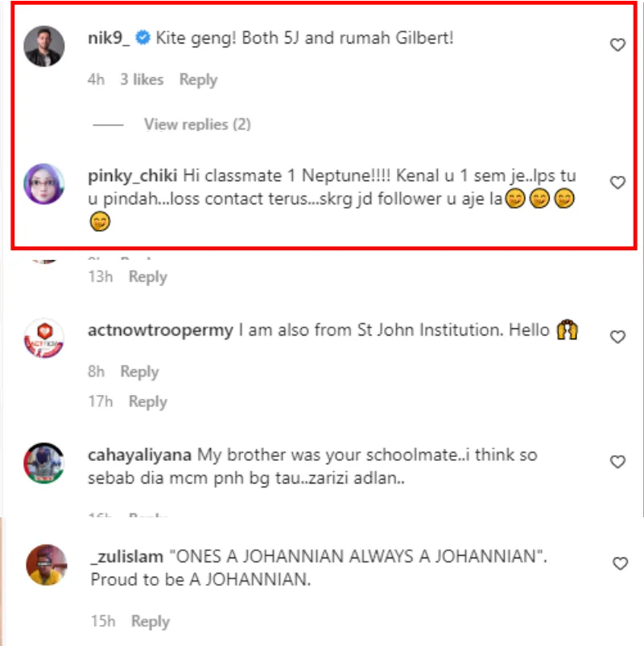Open pinky_chiki's avatar

44,183
